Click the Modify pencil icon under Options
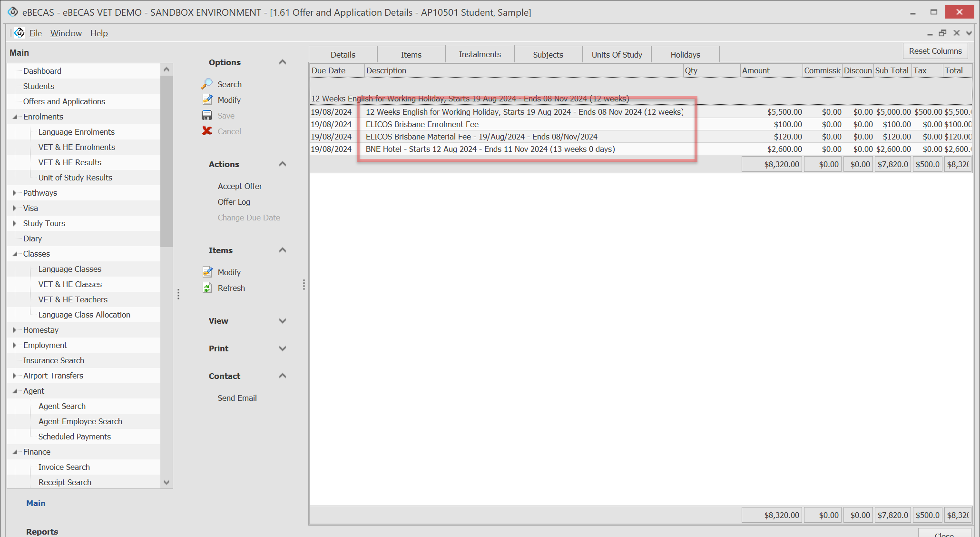The width and height of the screenshot is (980, 537). click(207, 99)
